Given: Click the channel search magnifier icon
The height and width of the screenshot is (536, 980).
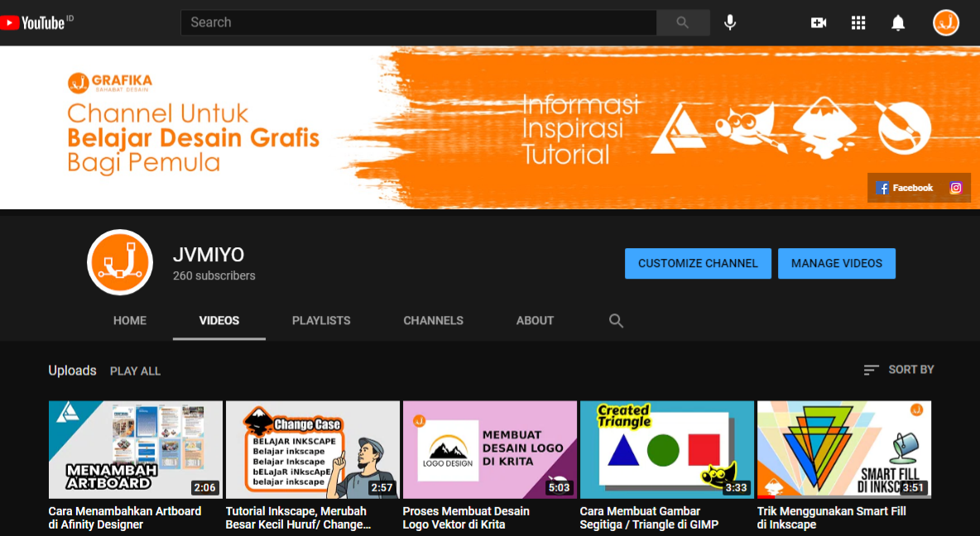Looking at the screenshot, I should pos(616,321).
